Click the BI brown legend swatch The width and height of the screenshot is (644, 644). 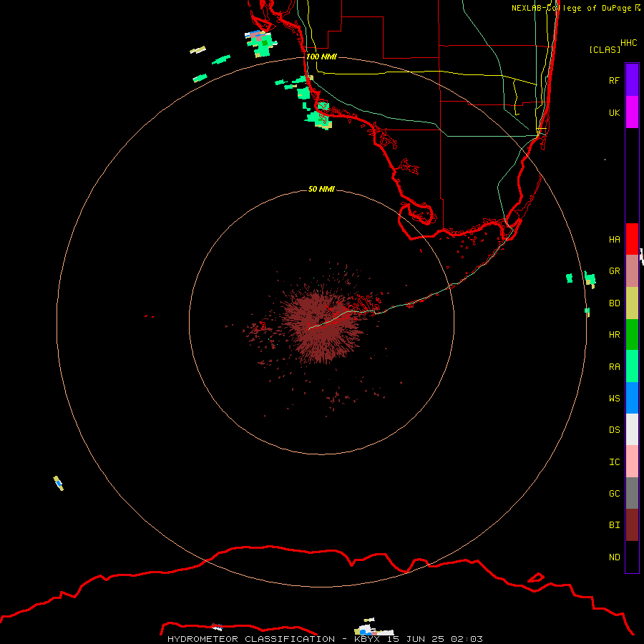pyautogui.click(x=632, y=525)
